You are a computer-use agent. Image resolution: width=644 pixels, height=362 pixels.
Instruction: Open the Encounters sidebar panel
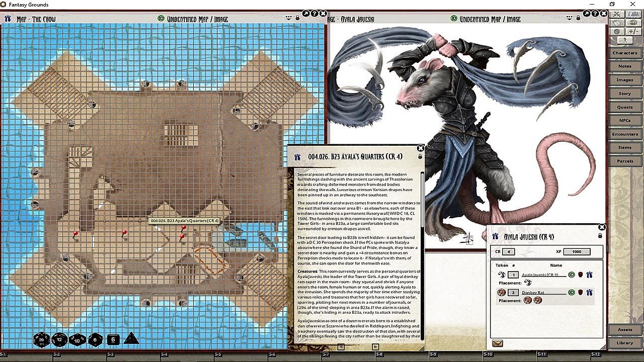point(625,134)
